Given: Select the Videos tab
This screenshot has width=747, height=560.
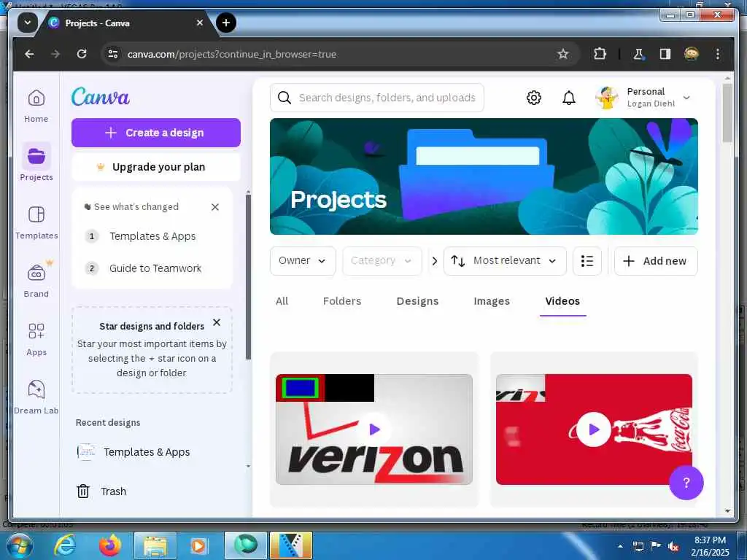Looking at the screenshot, I should click(562, 301).
